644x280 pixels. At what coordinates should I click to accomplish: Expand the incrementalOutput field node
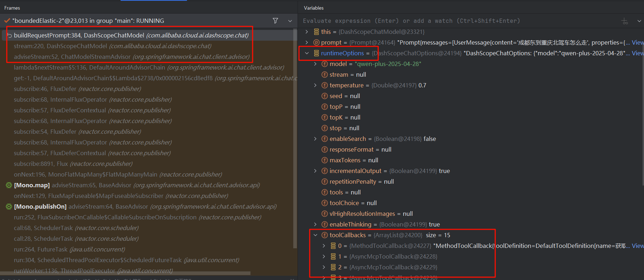pos(315,171)
